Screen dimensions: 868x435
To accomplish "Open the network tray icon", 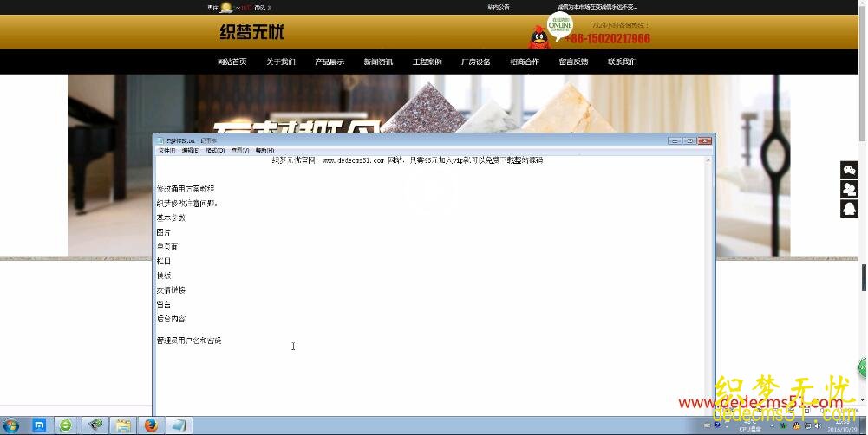I will 807,425.
